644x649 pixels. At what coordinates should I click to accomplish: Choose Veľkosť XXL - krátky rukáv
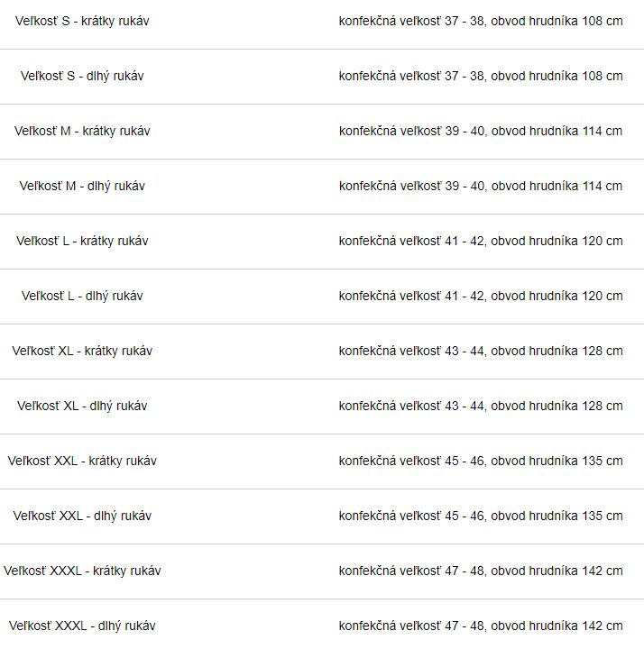tap(82, 462)
